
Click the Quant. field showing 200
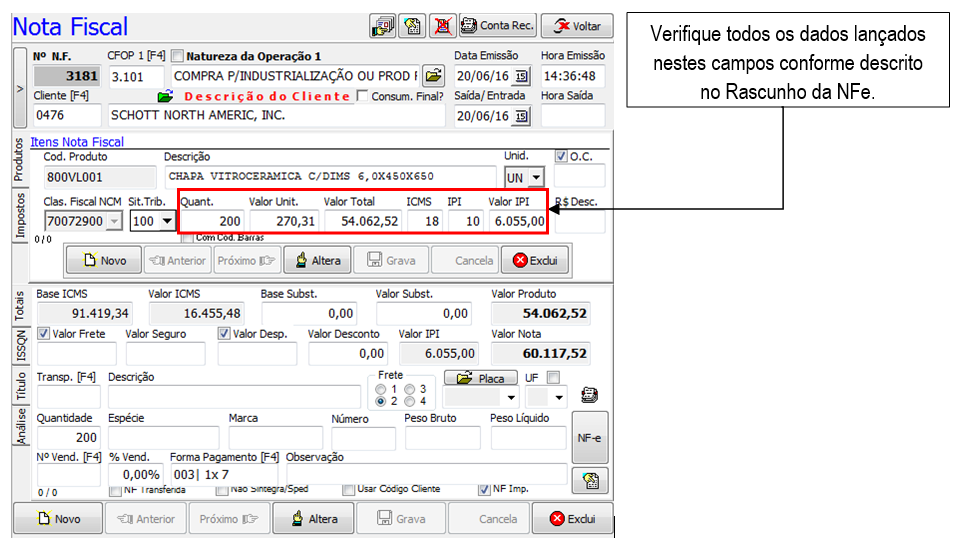click(212, 220)
